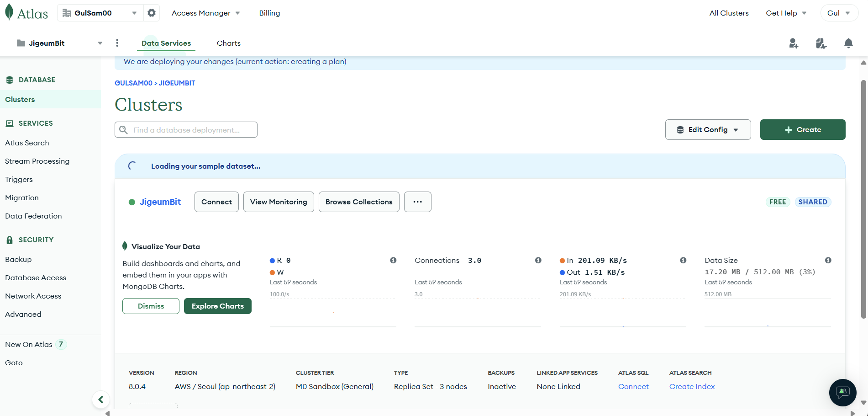This screenshot has height=416, width=868.
Task: Open Network Access in the sidebar
Action: [33, 296]
